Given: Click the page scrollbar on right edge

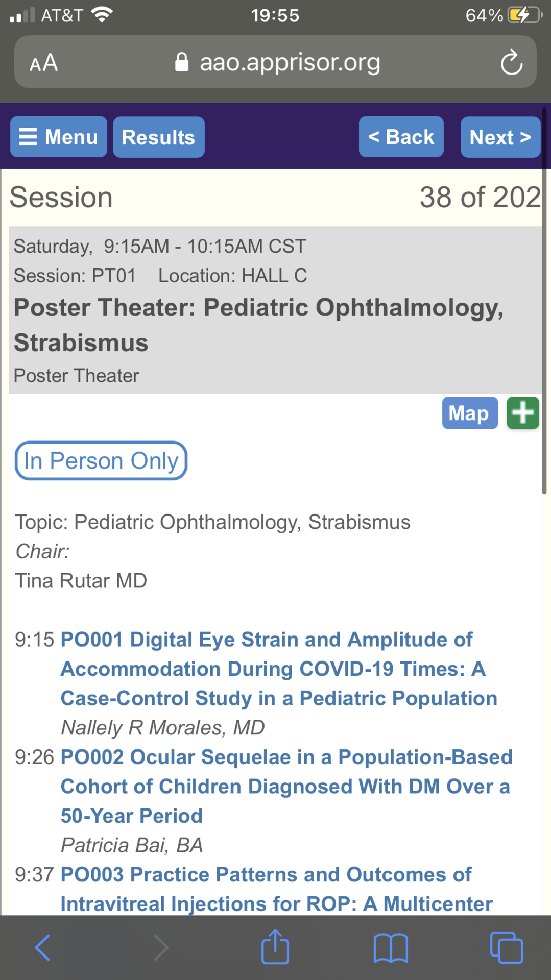Looking at the screenshot, I should (544, 301).
